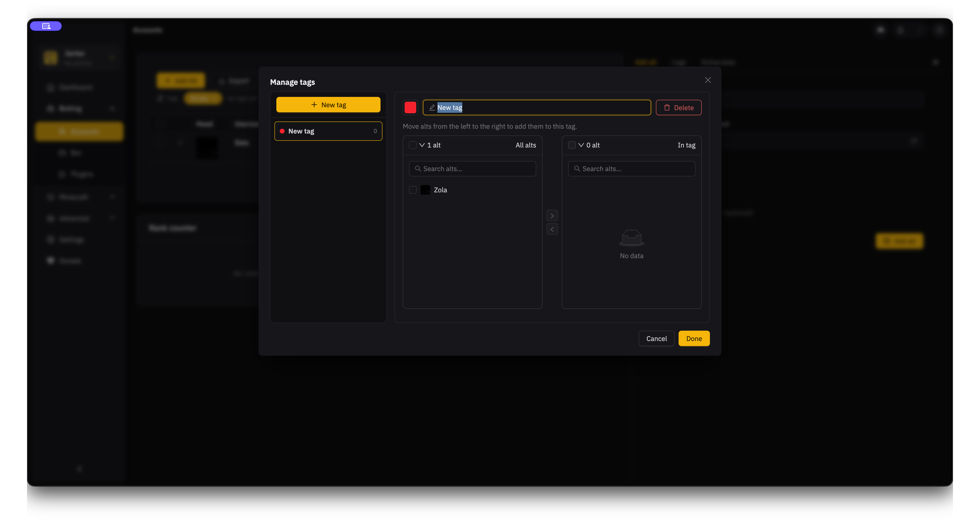Image resolution: width=980 pixels, height=522 pixels.
Task: Move selected alts right with arrow button
Action: click(552, 215)
